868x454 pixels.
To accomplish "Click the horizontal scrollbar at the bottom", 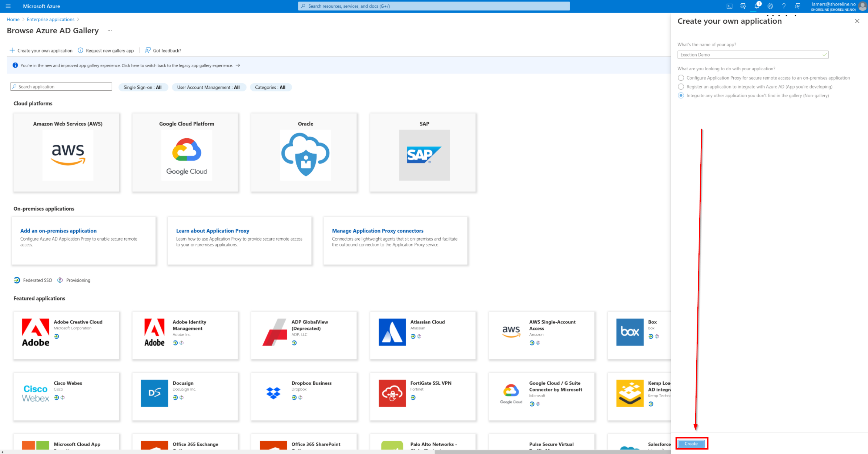I will pos(553,452).
